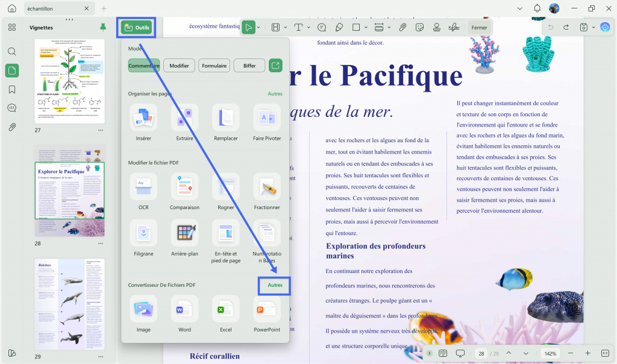The image size is (617, 364).
Task: Open more options for page 28 thumbnail
Action: [101, 243]
